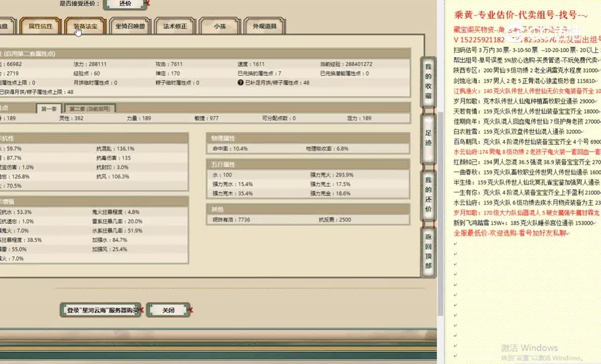Click the 抗混乱 : 136.1% value
The width and height of the screenshot is (601, 364).
coord(115,148)
